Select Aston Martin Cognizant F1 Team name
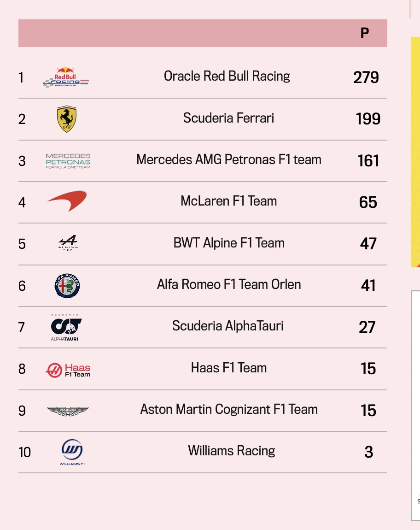The image size is (420, 530). point(229,409)
